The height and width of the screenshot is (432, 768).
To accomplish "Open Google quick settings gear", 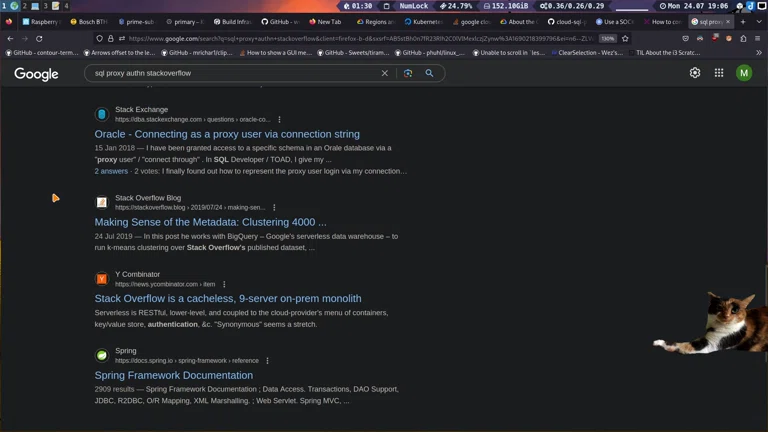I will coord(695,73).
